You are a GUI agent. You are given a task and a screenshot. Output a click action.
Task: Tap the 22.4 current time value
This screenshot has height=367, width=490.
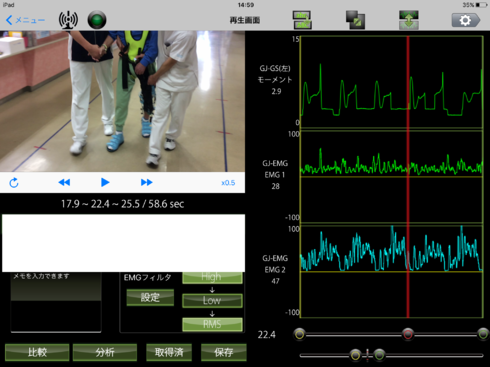267,334
